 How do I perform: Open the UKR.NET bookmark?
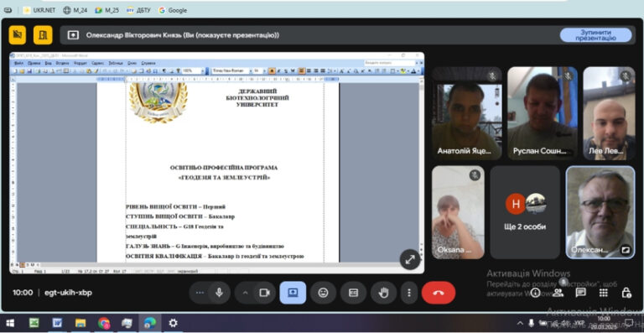39,10
